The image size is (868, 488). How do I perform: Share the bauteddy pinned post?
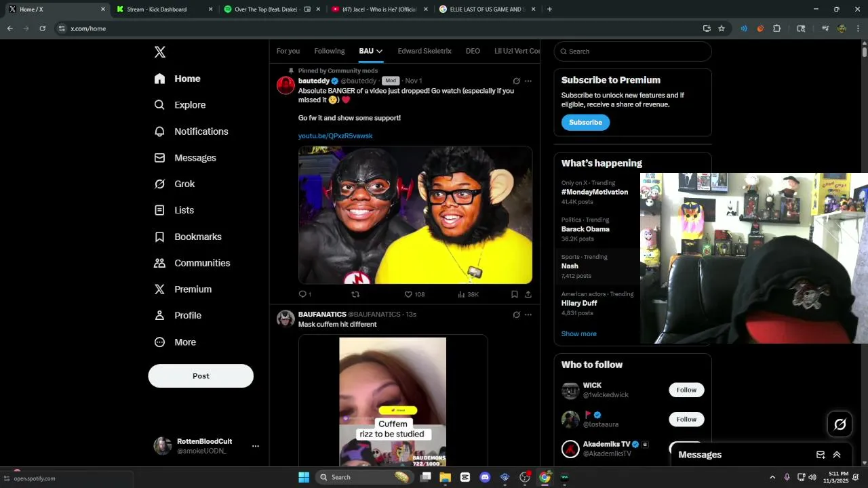(528, 294)
